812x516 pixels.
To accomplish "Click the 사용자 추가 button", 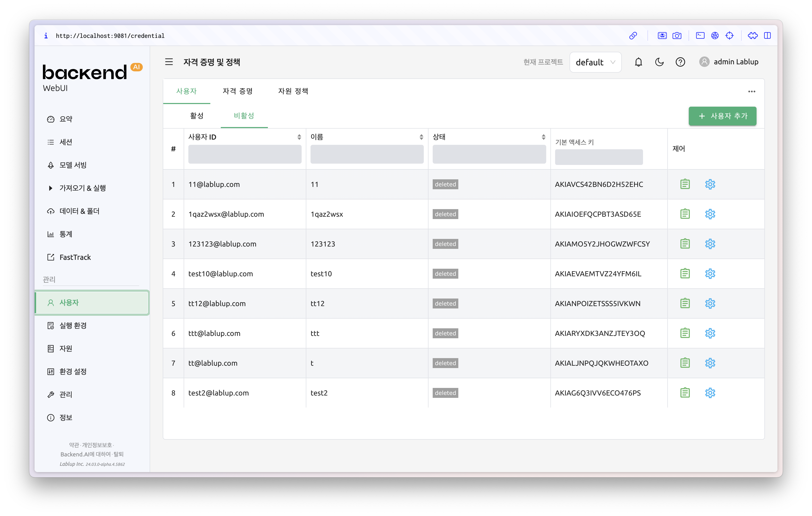I will point(722,116).
